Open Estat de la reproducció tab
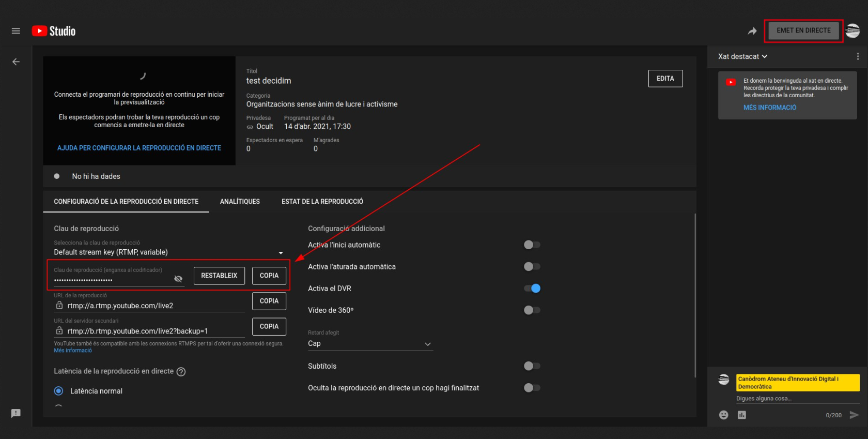The width and height of the screenshot is (868, 439). (322, 202)
